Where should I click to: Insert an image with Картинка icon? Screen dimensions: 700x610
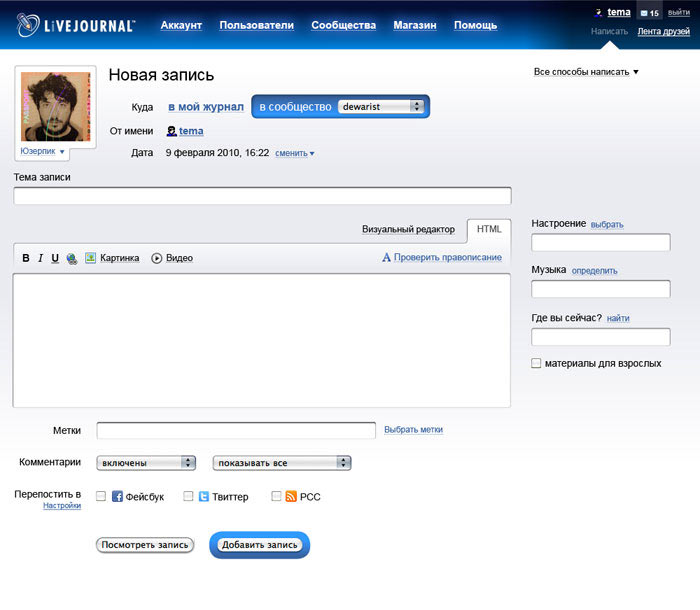coord(90,258)
